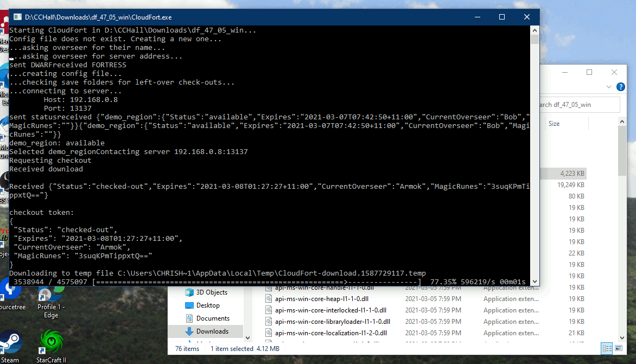Expand the File Explorer ribbon chevron

608,87
